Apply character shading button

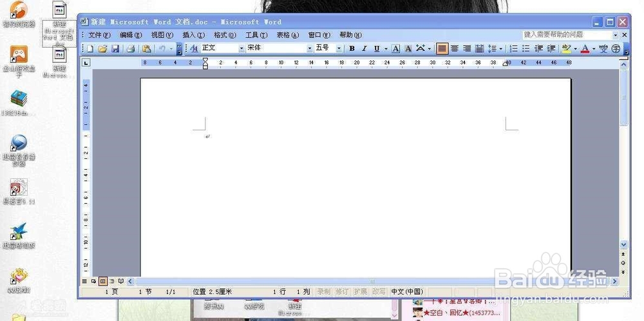[x=408, y=49]
